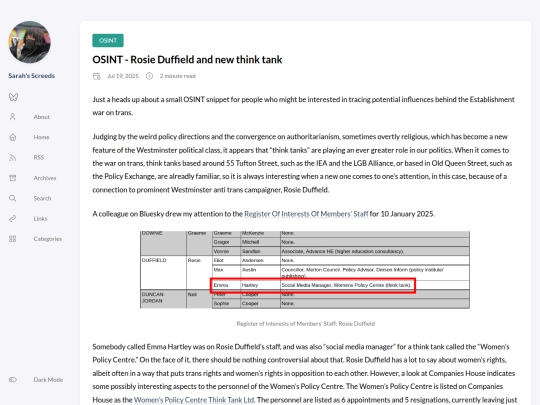Image resolution: width=540 pixels, height=405 pixels.
Task: Click the Jul 19, 2025 date text
Action: [123, 76]
